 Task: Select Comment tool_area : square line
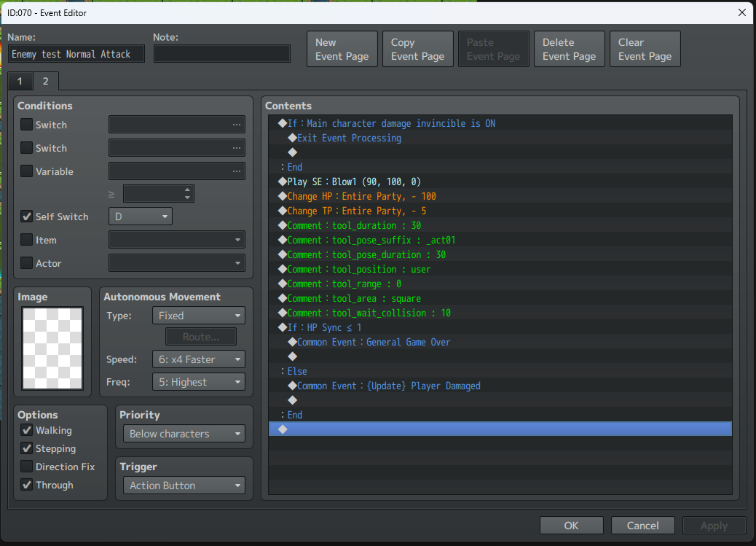(500, 298)
